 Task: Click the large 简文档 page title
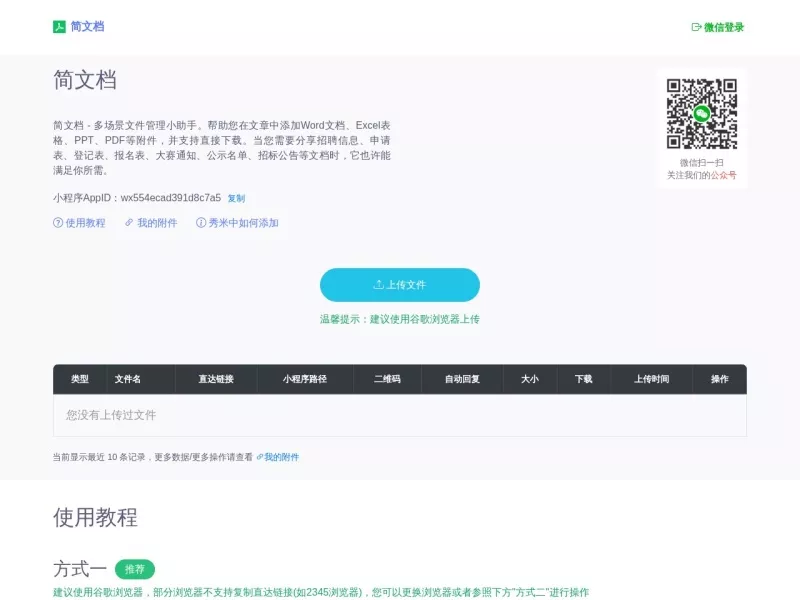coord(85,80)
